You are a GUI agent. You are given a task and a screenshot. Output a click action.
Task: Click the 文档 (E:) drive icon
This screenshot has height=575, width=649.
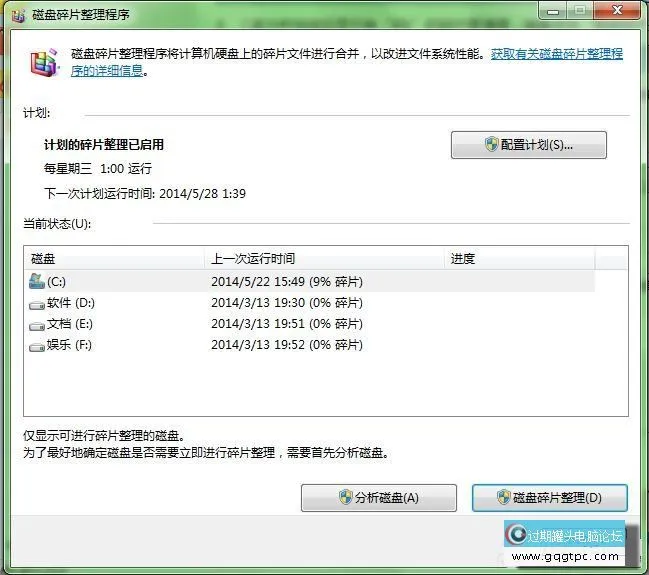point(38,324)
